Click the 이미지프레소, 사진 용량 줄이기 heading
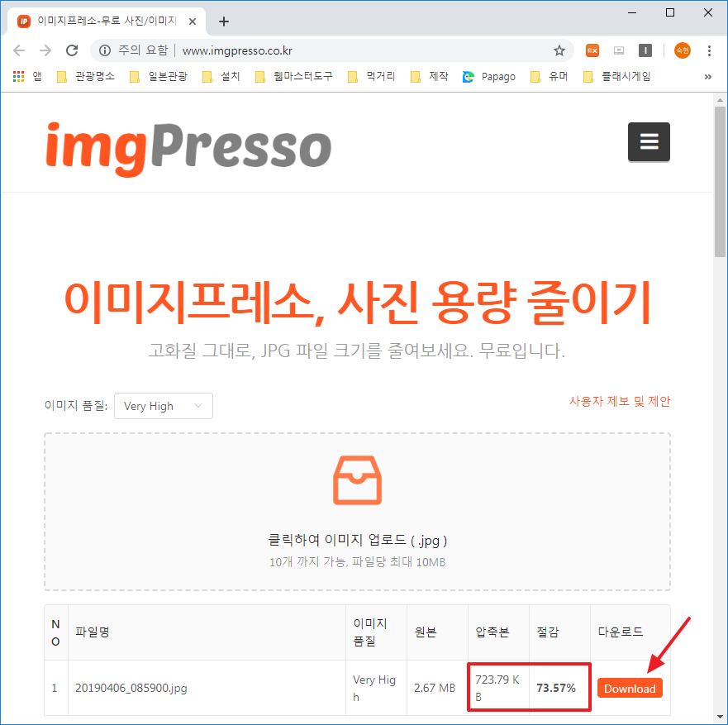This screenshot has height=725, width=728. [x=358, y=303]
